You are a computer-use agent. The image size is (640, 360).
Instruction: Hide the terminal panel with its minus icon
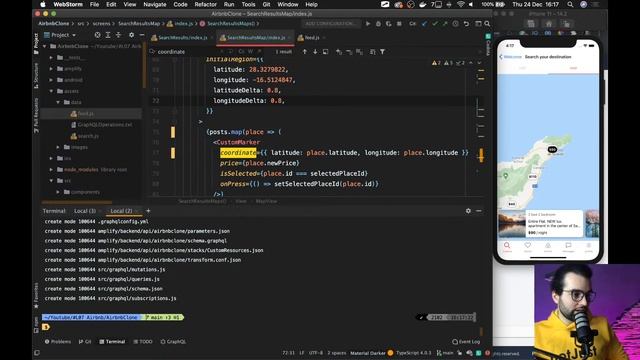tap(479, 211)
